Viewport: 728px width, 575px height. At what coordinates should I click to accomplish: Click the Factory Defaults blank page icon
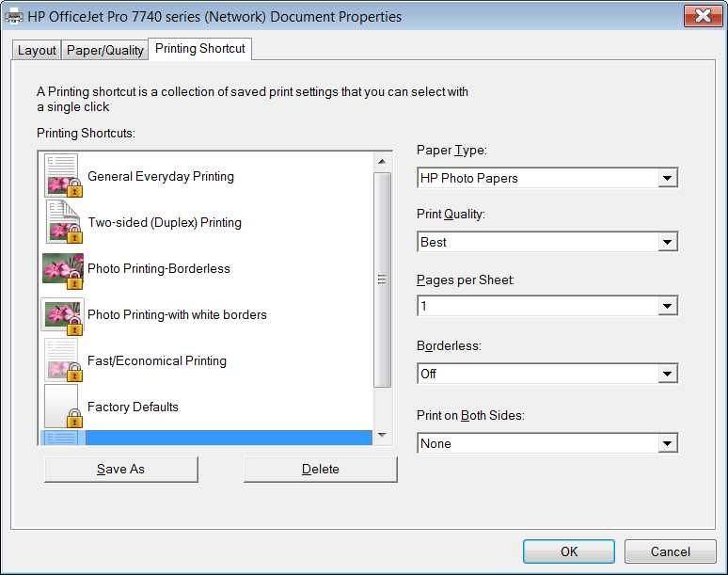coord(63,406)
